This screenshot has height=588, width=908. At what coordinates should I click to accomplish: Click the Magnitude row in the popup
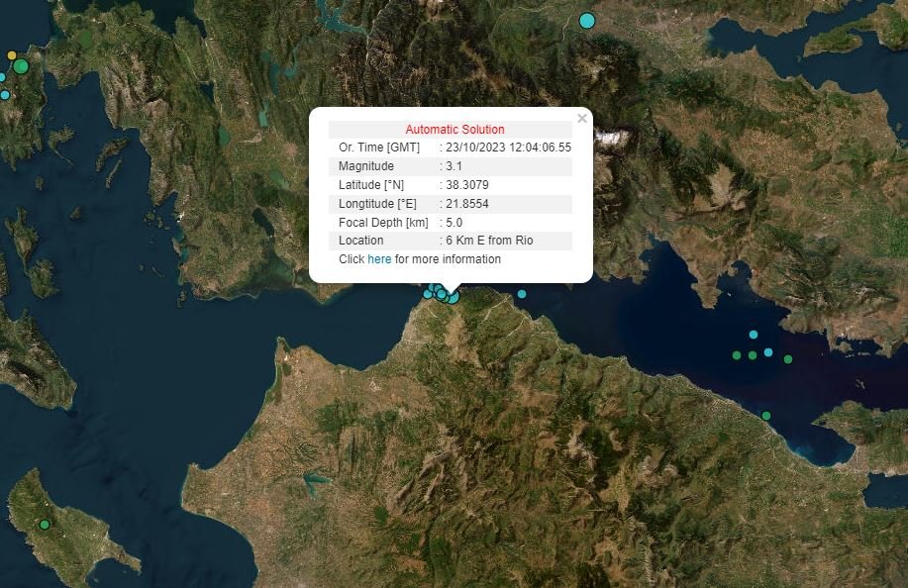451,166
